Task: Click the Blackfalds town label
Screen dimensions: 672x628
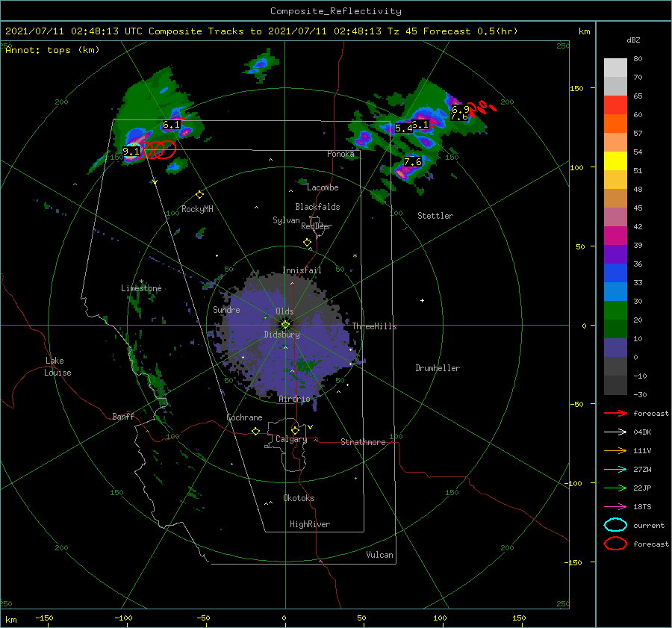Action: [317, 207]
